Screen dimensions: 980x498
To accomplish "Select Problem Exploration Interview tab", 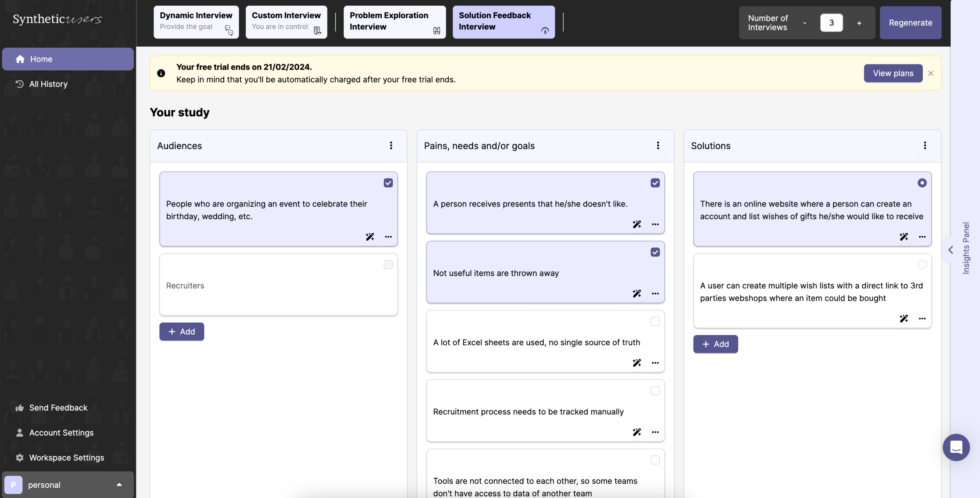I will [x=394, y=22].
